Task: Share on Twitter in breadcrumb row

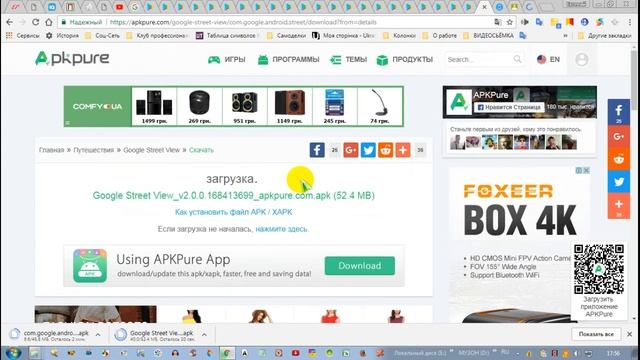Action: 368,150
